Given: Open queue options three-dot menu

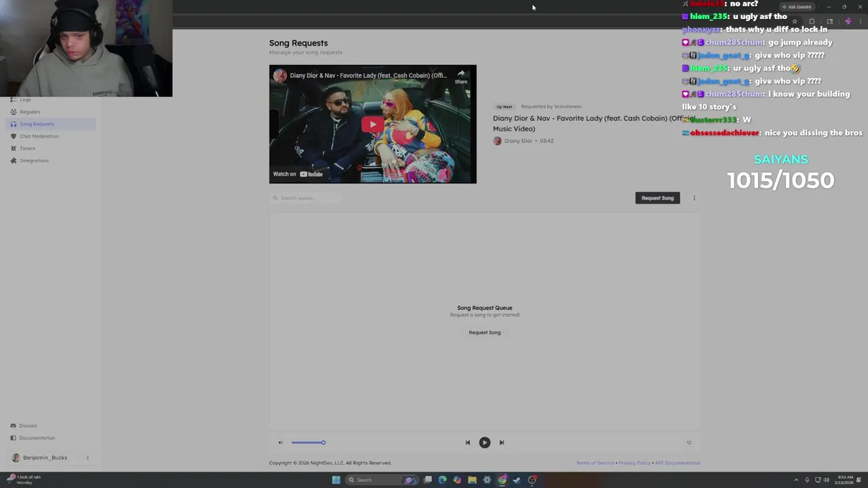Looking at the screenshot, I should tap(694, 198).
